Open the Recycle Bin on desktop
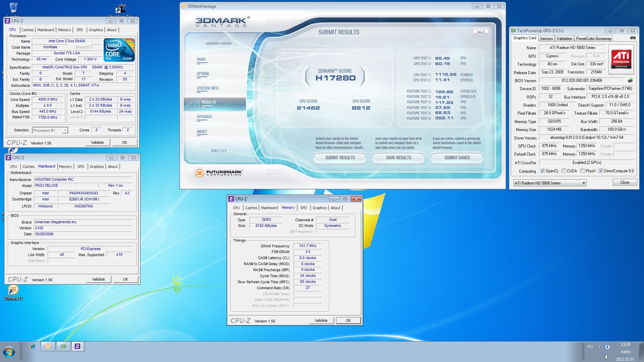The height and width of the screenshot is (362, 644). 13,8
